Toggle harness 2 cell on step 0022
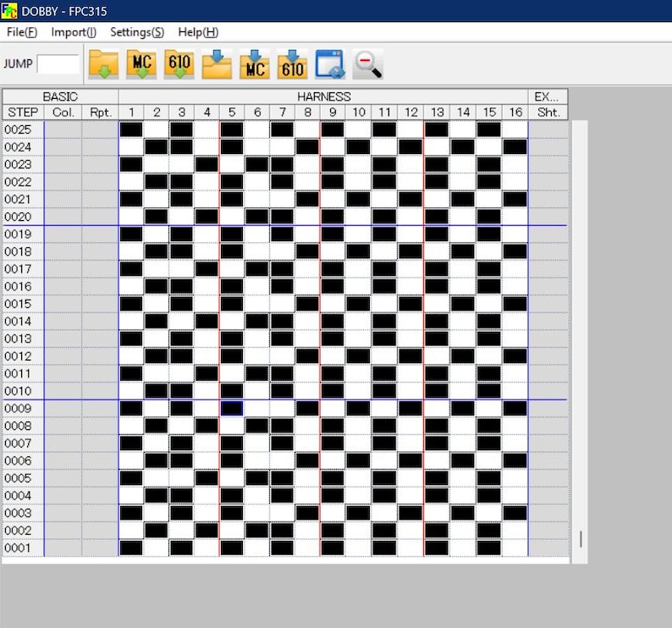 [x=157, y=182]
